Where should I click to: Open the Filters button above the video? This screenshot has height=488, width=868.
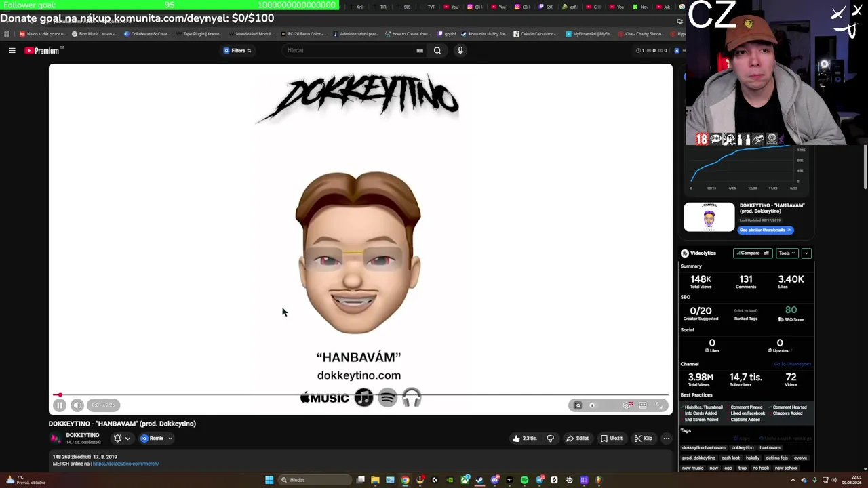(x=237, y=50)
